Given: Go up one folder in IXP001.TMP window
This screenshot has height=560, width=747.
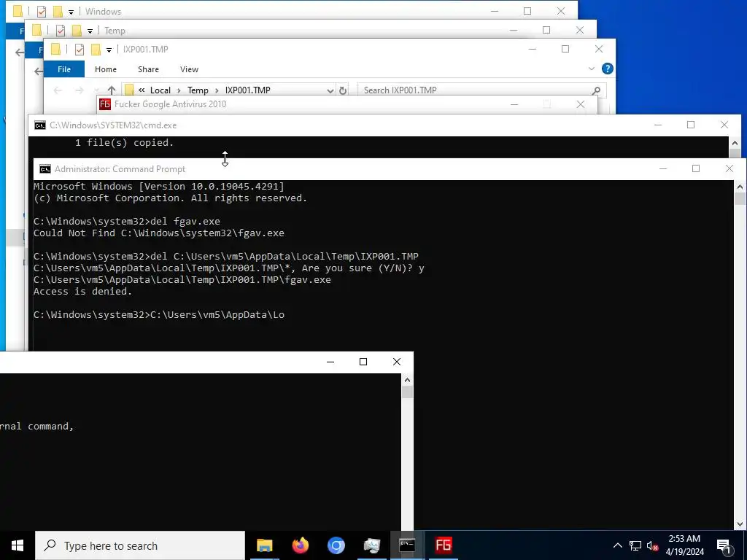Looking at the screenshot, I should (112, 90).
